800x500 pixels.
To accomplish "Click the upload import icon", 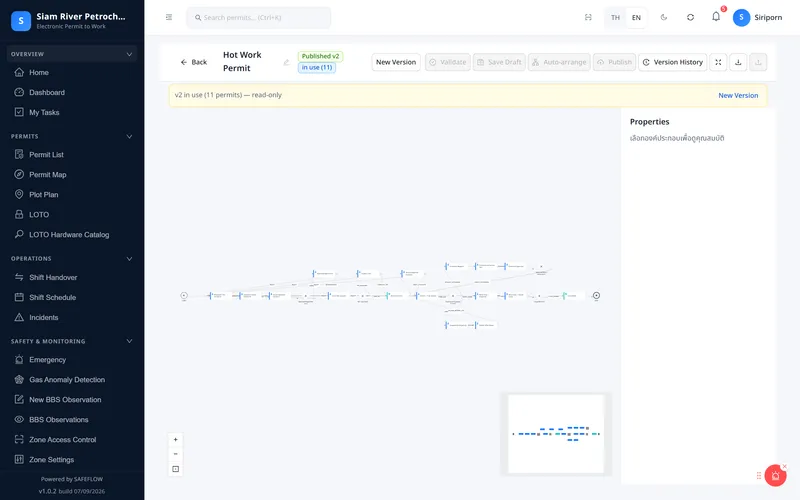I will point(758,62).
